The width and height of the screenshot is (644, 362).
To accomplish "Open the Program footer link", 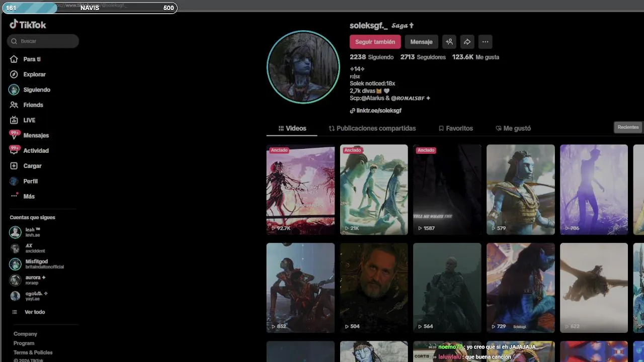I will click(24, 343).
